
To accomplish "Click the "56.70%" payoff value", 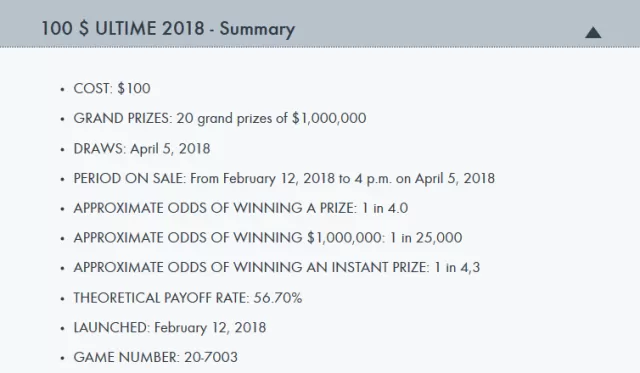I will (278, 298).
